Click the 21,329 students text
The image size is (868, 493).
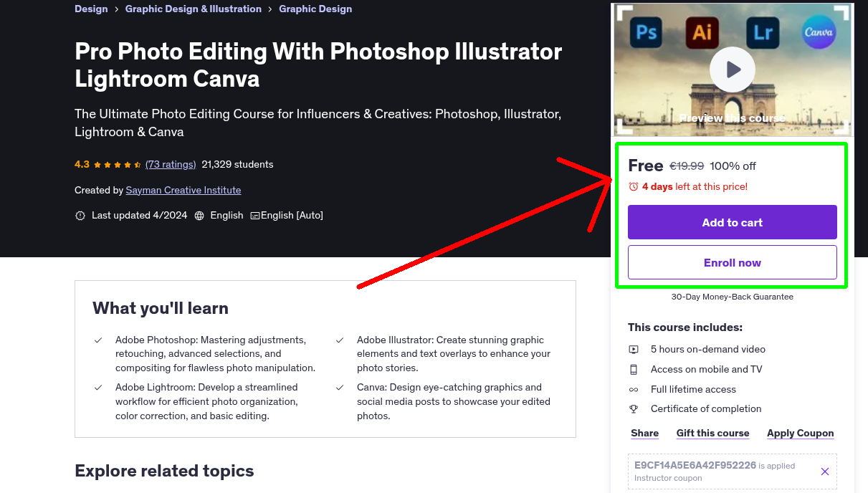(x=238, y=165)
